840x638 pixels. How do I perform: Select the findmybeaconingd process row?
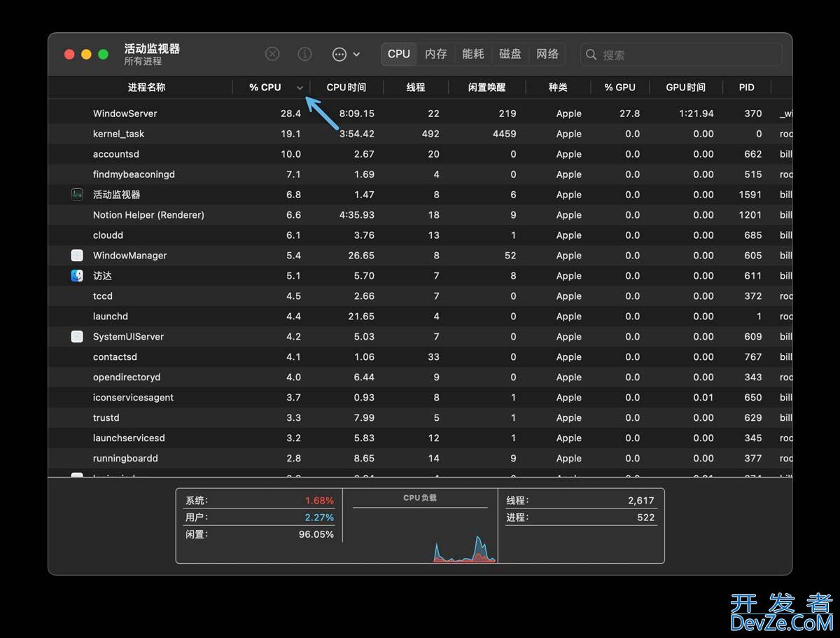tap(420, 174)
